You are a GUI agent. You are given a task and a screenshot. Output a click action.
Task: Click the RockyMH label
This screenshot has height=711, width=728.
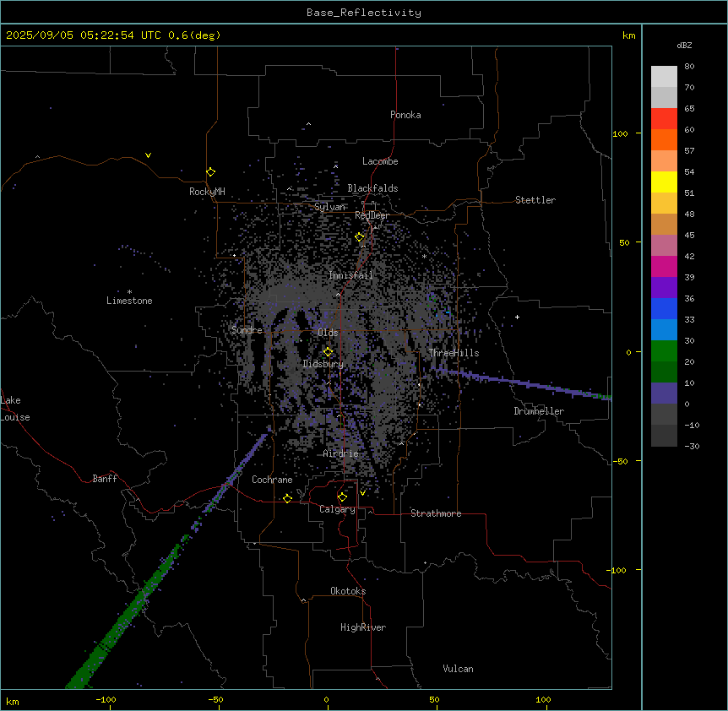pos(207,192)
